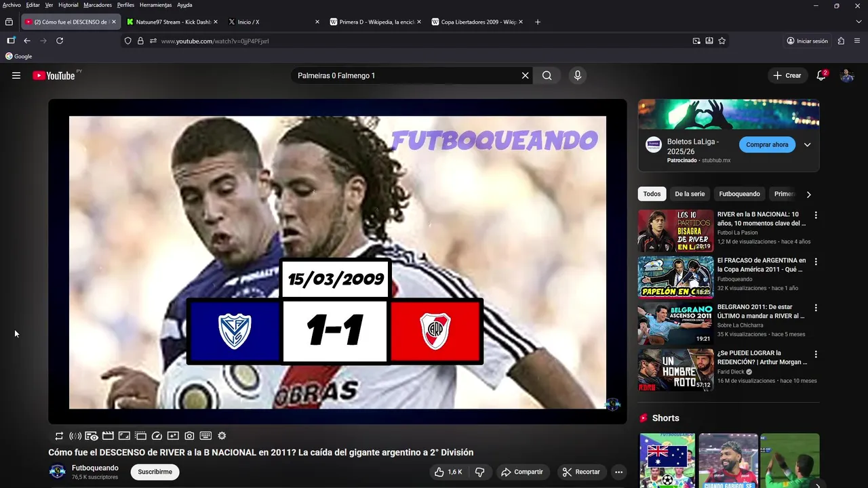Screen dimensions: 868x488
Task: Open the UN HOMBRE ROTO thumbnail
Action: [x=675, y=370]
